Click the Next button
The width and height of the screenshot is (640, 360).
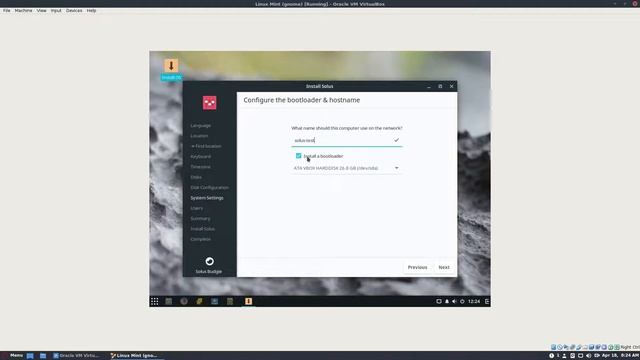click(x=444, y=267)
